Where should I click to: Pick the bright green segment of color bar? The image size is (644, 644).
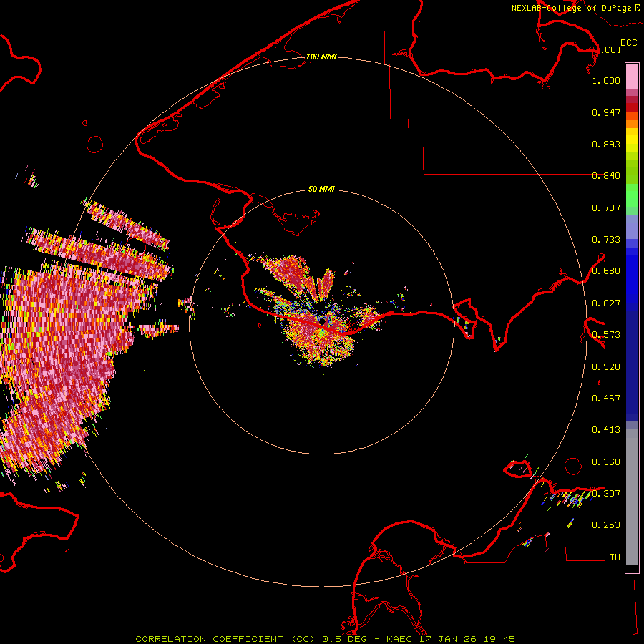tap(632, 195)
